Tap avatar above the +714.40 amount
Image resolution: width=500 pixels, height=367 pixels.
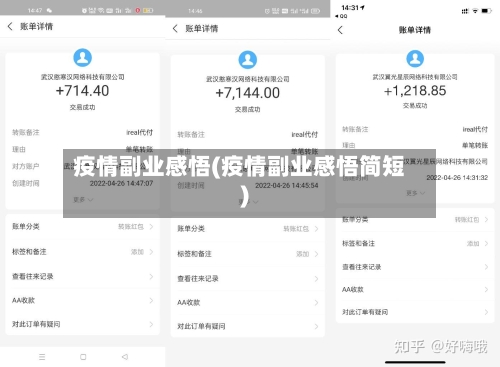[82, 58]
